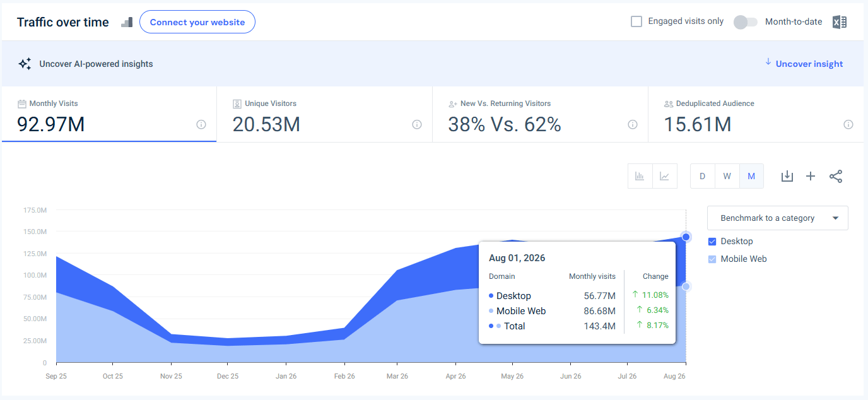Image resolution: width=868 pixels, height=400 pixels.
Task: Click the 75.00M y-axis label
Action: point(35,297)
